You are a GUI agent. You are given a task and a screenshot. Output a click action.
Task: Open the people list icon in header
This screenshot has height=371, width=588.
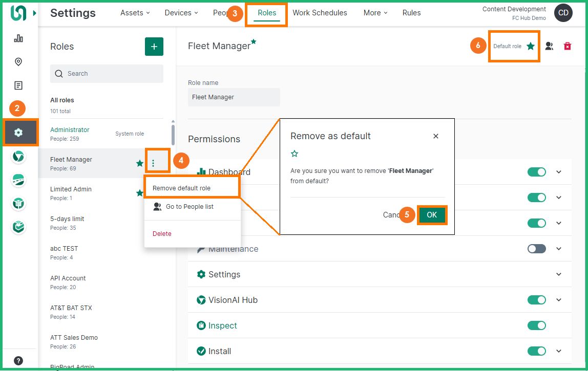click(549, 46)
